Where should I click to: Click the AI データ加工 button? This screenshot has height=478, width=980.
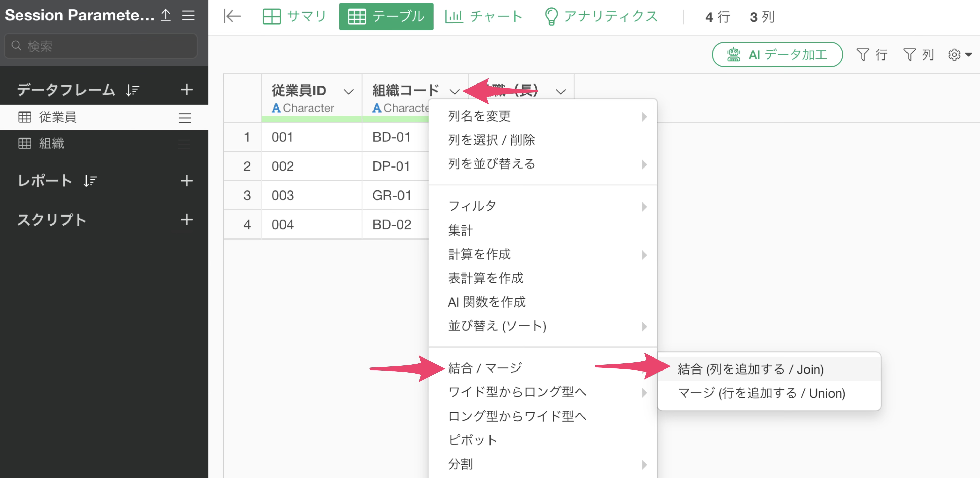point(777,55)
